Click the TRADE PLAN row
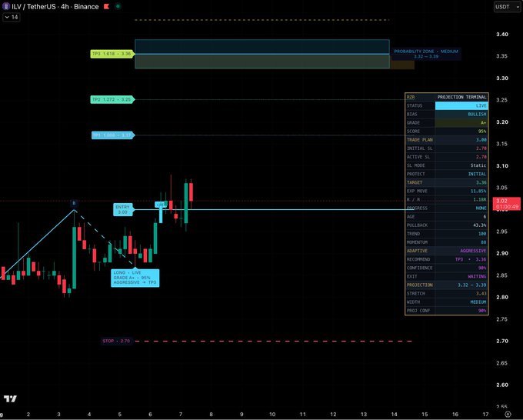The height and width of the screenshot is (420, 523). (x=447, y=140)
